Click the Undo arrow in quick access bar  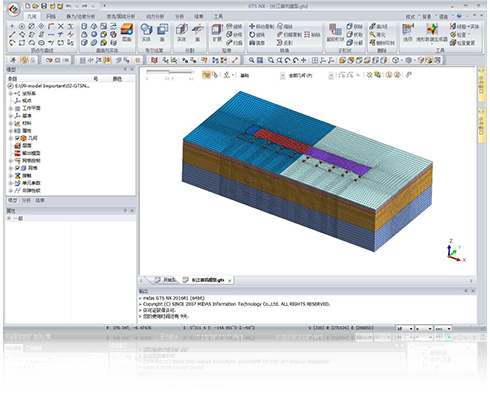click(x=69, y=6)
